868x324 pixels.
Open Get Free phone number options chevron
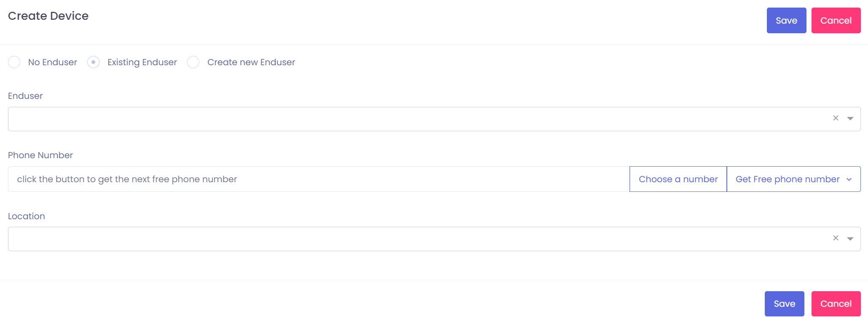click(849, 180)
